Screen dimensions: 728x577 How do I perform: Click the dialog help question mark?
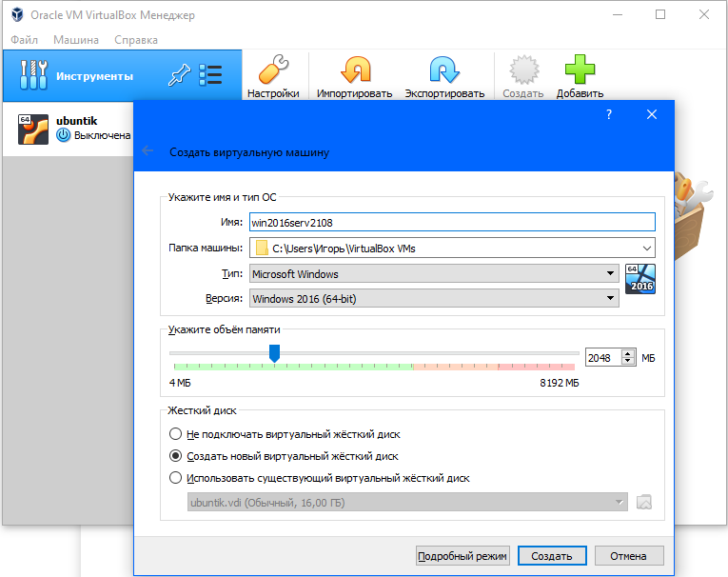click(609, 114)
